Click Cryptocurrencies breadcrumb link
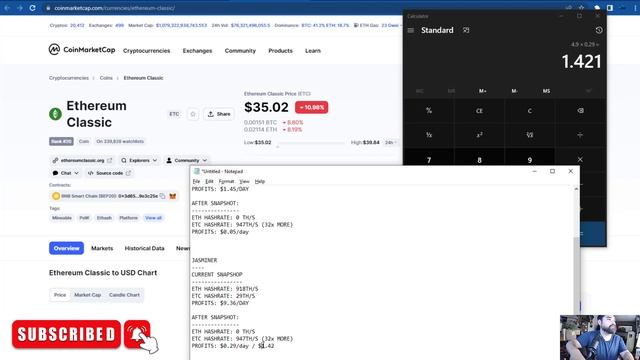This screenshot has width=640, height=360. tap(69, 78)
